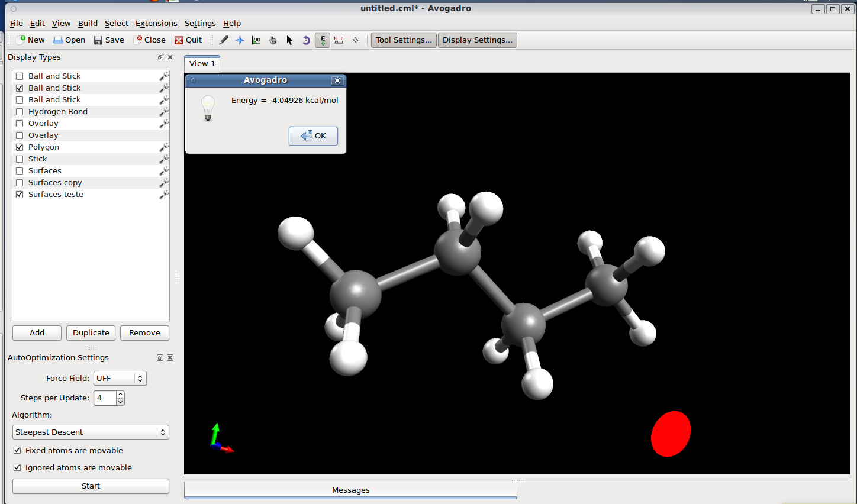This screenshot has width=857, height=504.
Task: Click Close in the main toolbar
Action: 150,40
